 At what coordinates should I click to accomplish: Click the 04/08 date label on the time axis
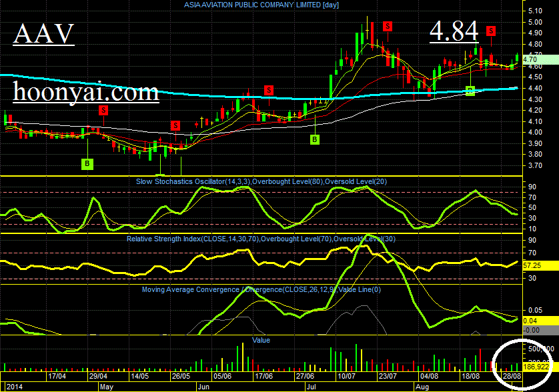click(429, 376)
